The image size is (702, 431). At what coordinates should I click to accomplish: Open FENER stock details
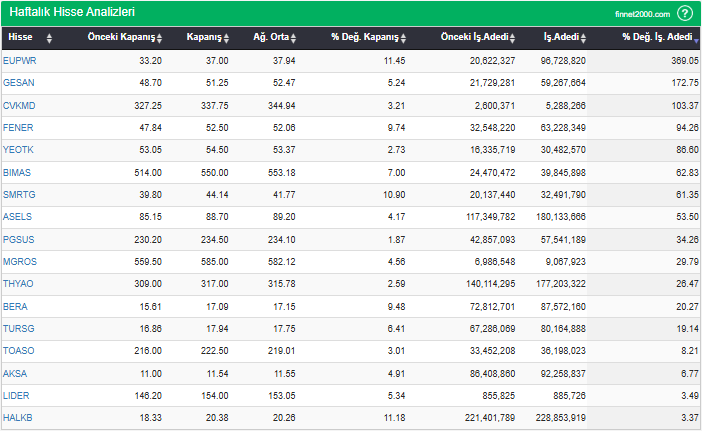18,128
